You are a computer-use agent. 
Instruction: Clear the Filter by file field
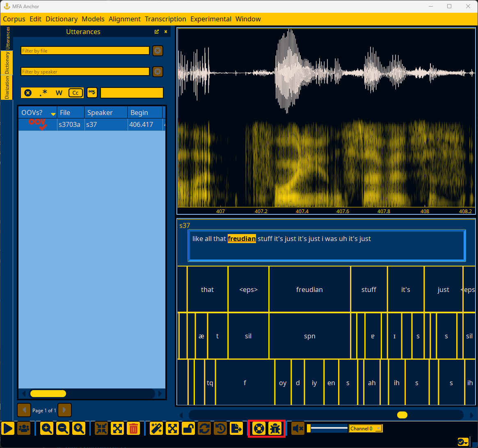point(158,51)
